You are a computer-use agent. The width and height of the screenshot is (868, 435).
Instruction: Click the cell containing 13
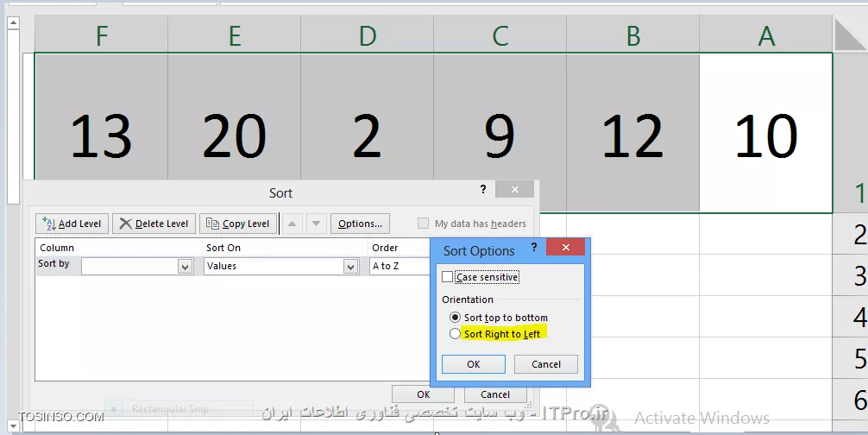click(x=101, y=117)
